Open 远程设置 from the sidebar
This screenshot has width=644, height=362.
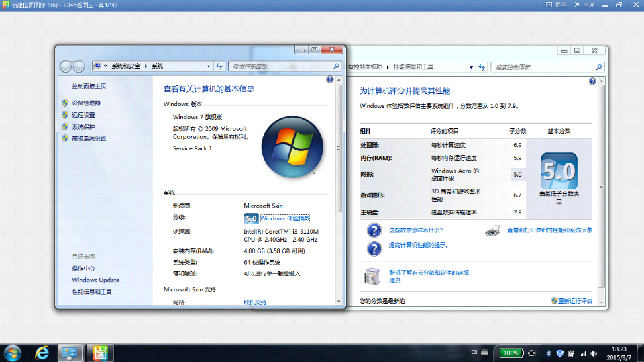pos(83,115)
